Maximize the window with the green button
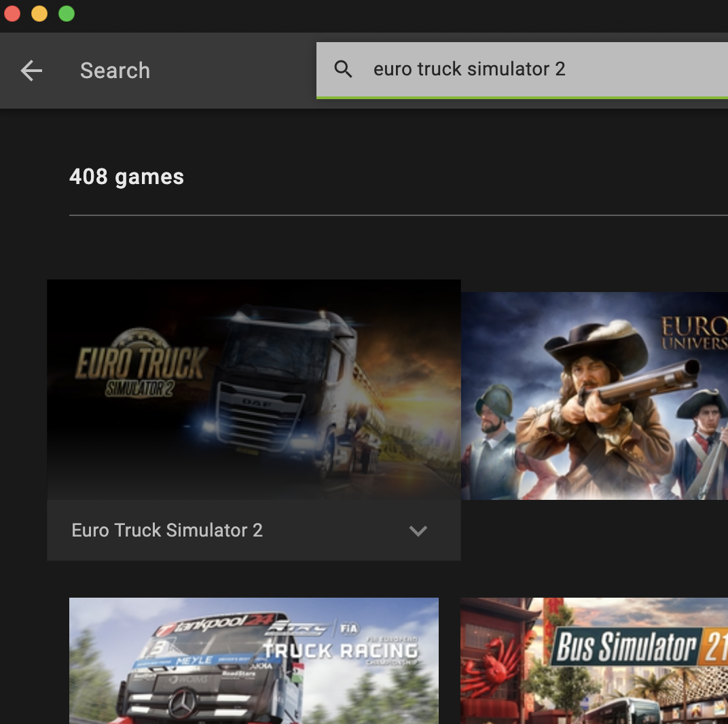The image size is (728, 724). click(x=67, y=14)
